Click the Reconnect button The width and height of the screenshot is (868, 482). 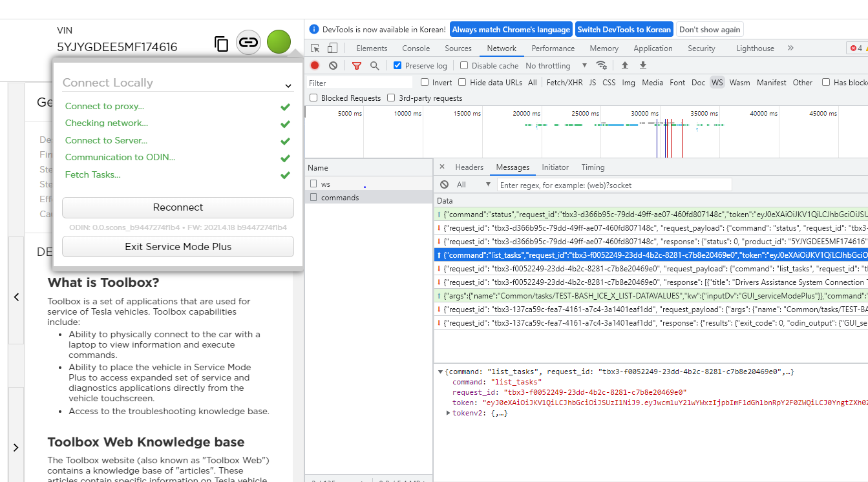(178, 207)
